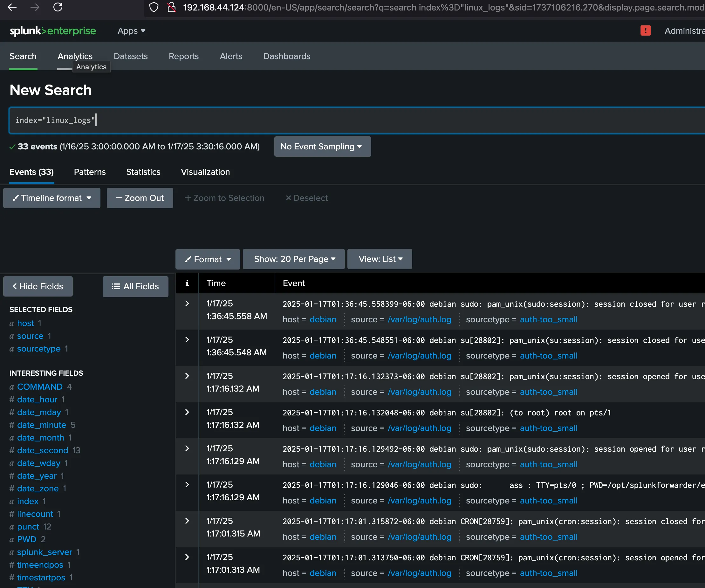Change results view with View: List dropdown
Viewport: 705px width, 588px height.
pyautogui.click(x=379, y=259)
